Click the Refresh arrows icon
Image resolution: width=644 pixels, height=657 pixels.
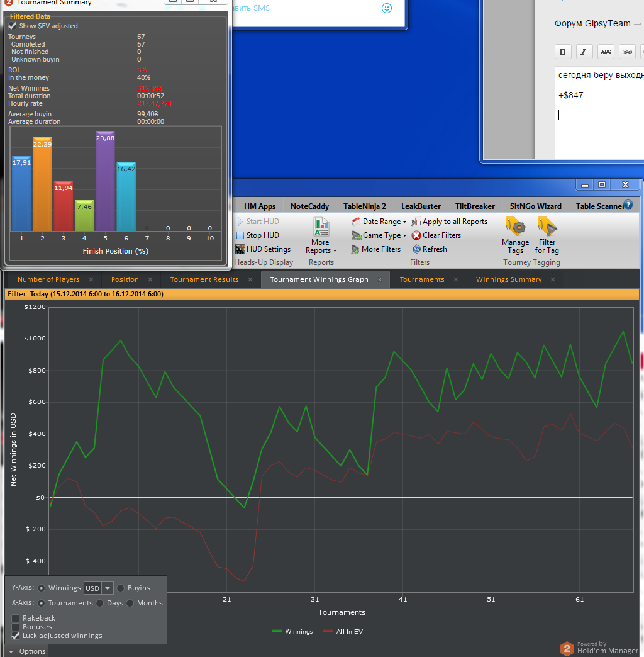pos(416,249)
